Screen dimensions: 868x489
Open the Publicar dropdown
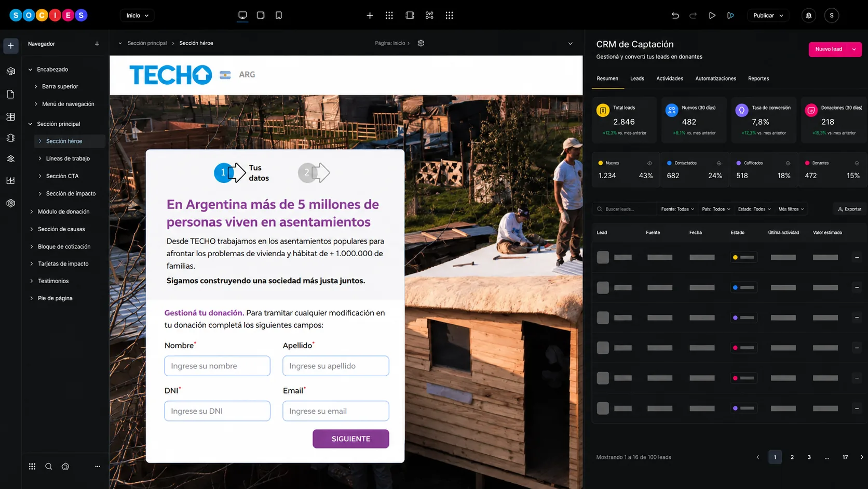(x=768, y=16)
